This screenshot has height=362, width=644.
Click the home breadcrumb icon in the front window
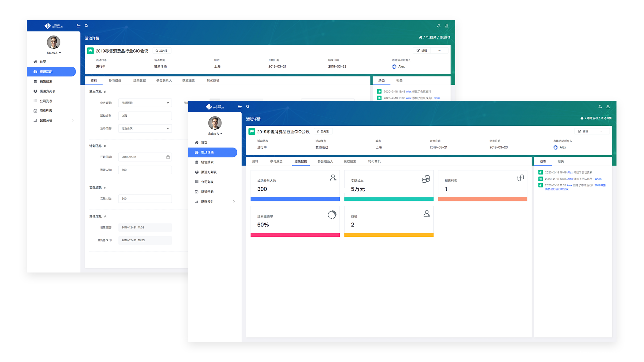tap(582, 118)
